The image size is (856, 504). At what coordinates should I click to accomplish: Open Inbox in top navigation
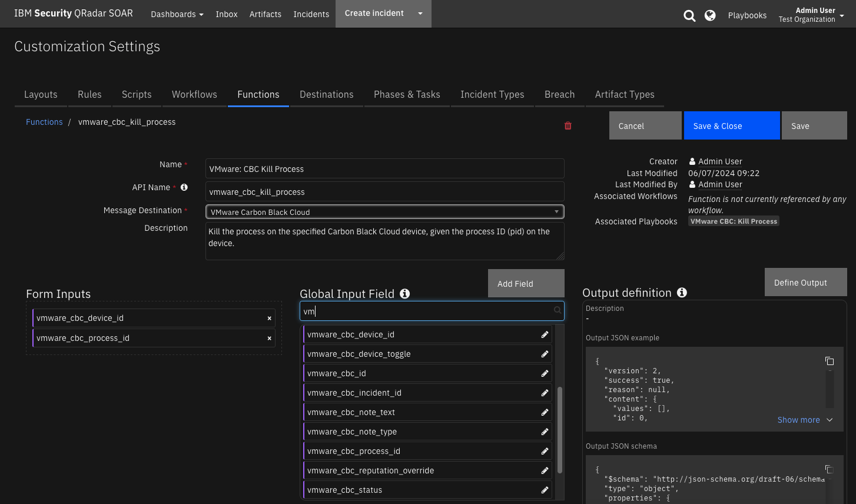tap(227, 14)
